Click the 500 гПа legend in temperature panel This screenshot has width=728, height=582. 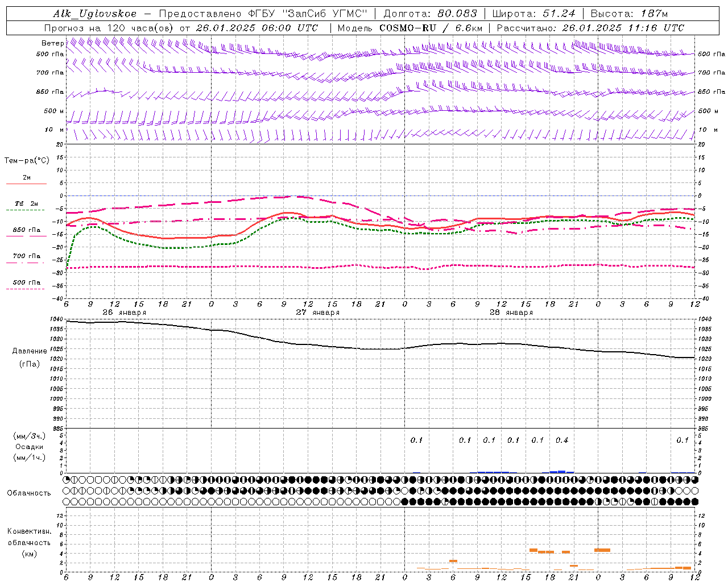[27, 282]
